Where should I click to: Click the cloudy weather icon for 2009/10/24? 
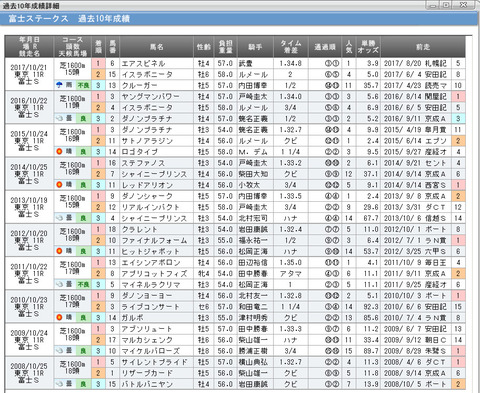click(x=59, y=351)
